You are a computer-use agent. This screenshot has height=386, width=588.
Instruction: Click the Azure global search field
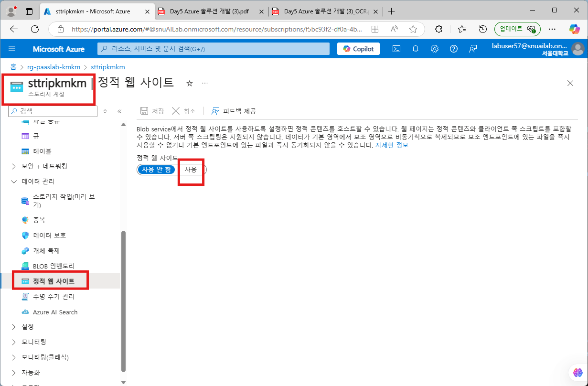tap(214, 49)
